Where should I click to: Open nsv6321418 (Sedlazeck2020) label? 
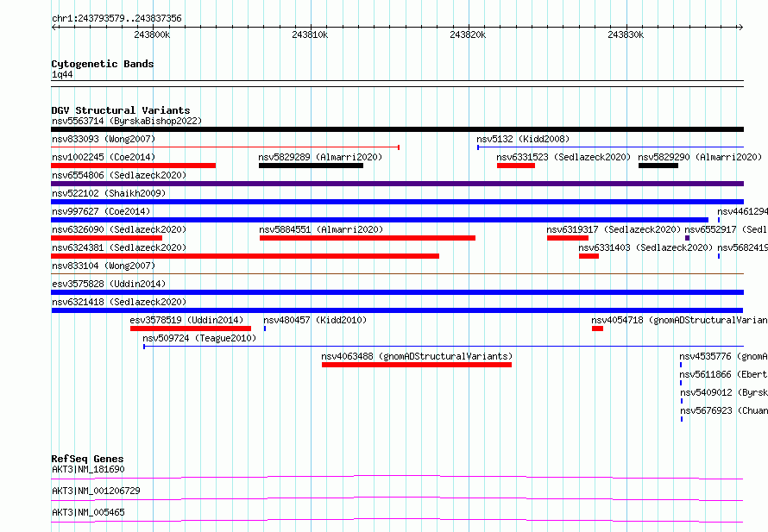(119, 302)
